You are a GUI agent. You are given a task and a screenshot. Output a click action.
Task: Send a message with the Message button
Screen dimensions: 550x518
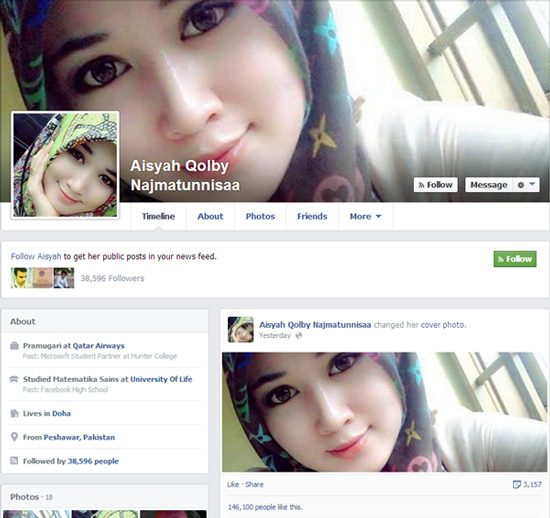point(489,185)
